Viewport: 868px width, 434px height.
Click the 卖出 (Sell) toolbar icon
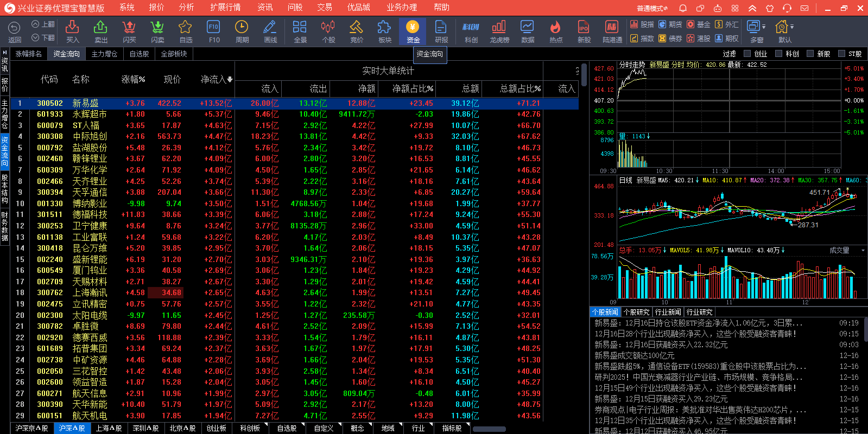100,31
